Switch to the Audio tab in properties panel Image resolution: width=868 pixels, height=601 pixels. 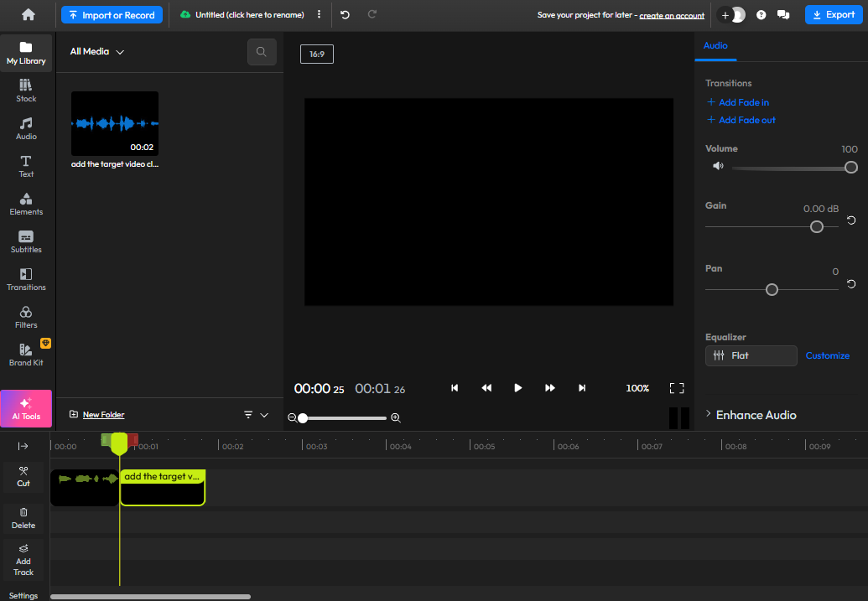pos(715,47)
